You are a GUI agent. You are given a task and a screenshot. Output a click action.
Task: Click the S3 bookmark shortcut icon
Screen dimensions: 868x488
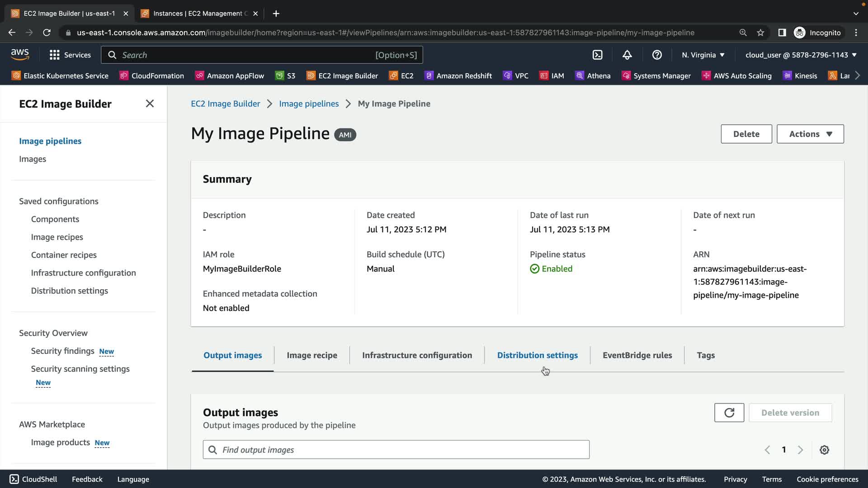280,75
